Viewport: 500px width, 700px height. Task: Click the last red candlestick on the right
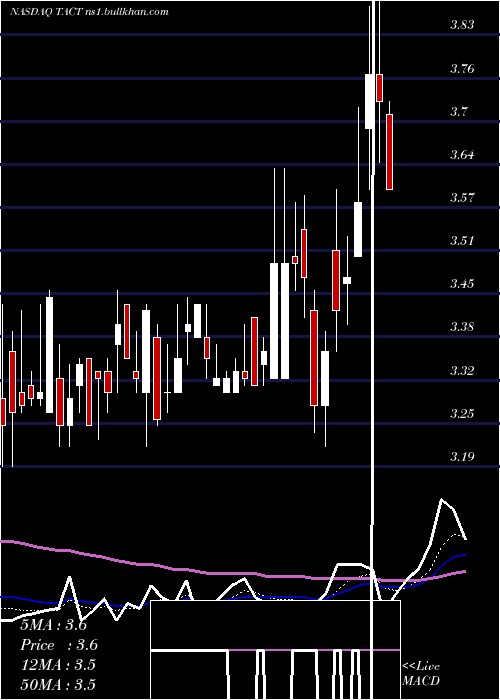tap(389, 152)
